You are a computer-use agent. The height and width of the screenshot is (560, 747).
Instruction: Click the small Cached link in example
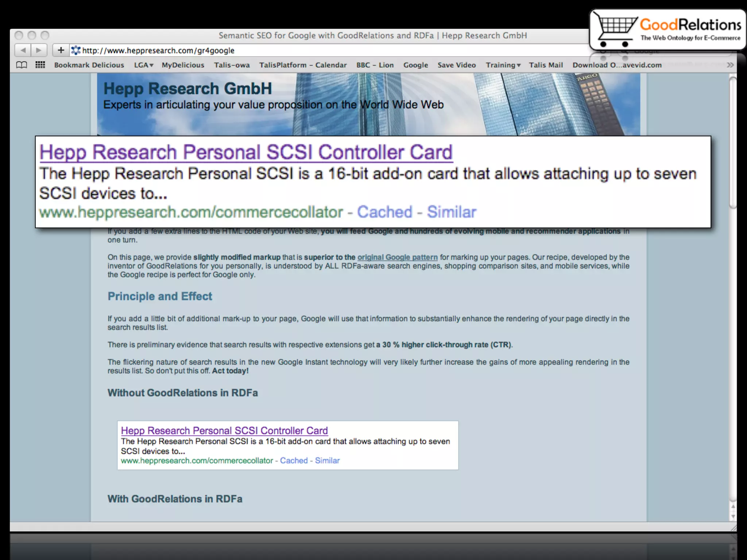[x=294, y=460]
